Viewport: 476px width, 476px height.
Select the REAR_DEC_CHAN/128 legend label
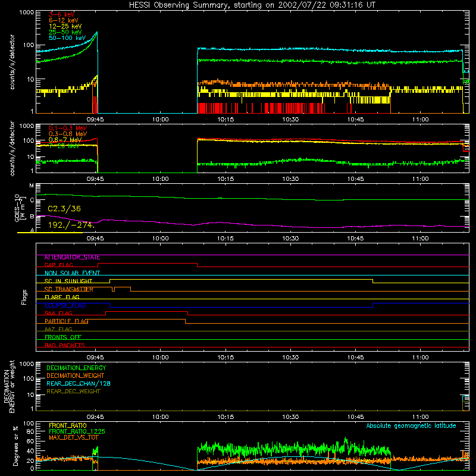pos(79,383)
